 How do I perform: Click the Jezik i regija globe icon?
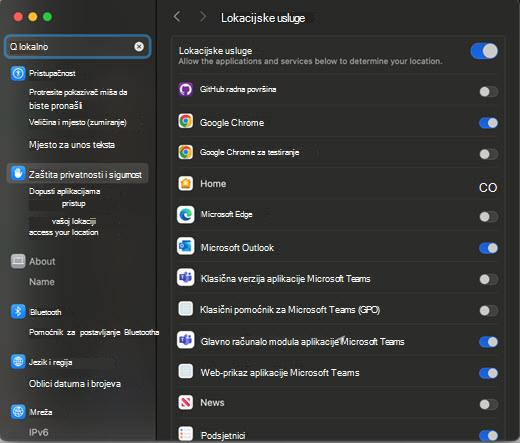click(x=18, y=362)
